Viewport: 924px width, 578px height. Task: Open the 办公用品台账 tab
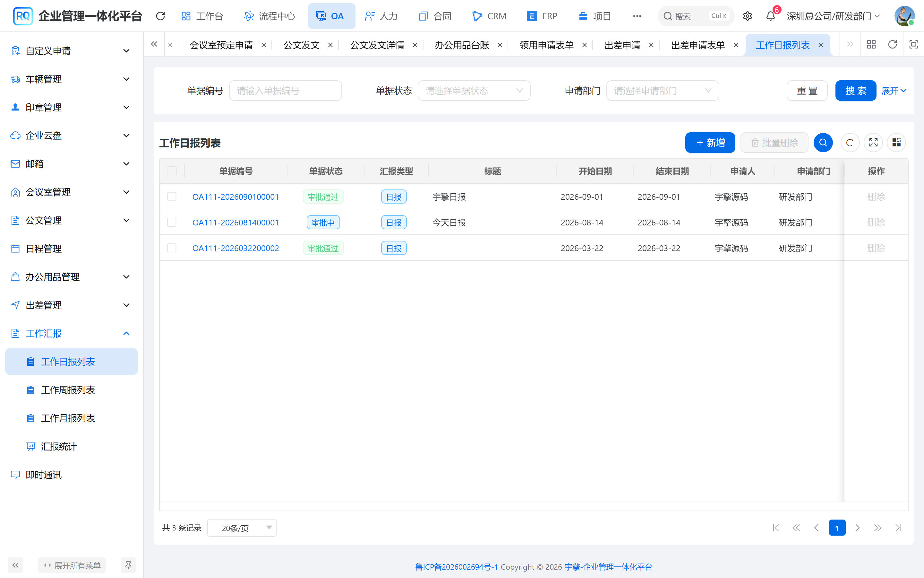pos(462,45)
